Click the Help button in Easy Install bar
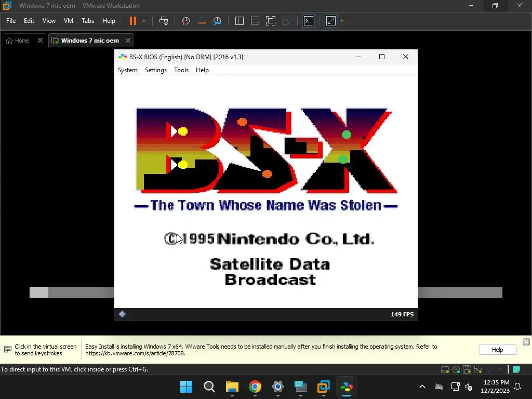 pos(497,350)
